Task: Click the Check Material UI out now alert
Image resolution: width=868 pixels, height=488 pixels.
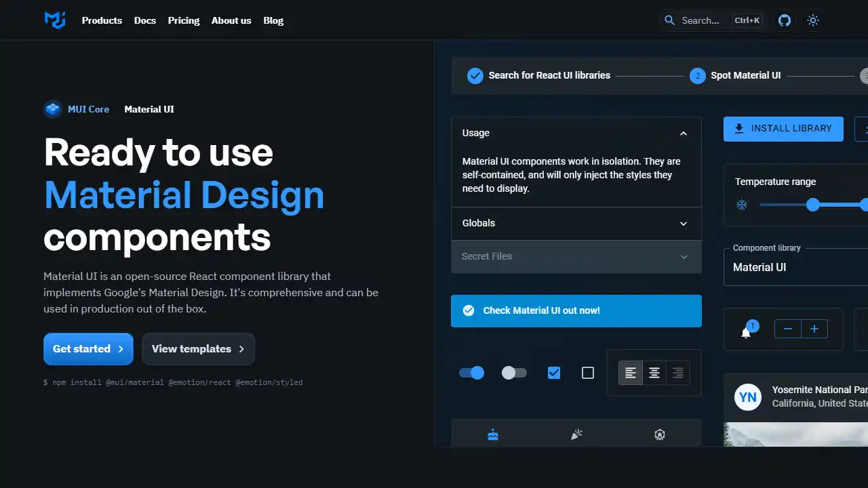Action: tap(576, 311)
